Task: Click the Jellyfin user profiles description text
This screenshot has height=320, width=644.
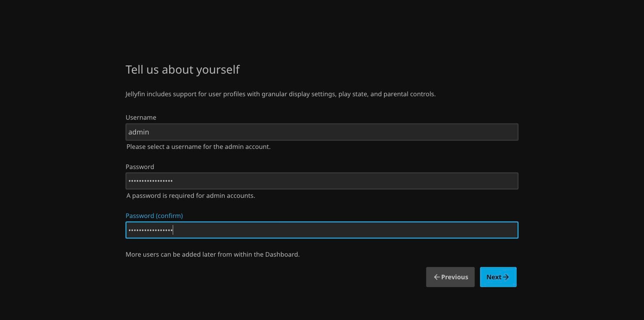Action: pos(281,94)
